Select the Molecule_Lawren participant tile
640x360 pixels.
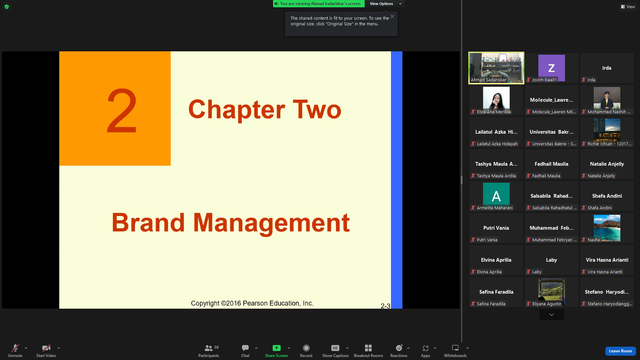[x=551, y=100]
